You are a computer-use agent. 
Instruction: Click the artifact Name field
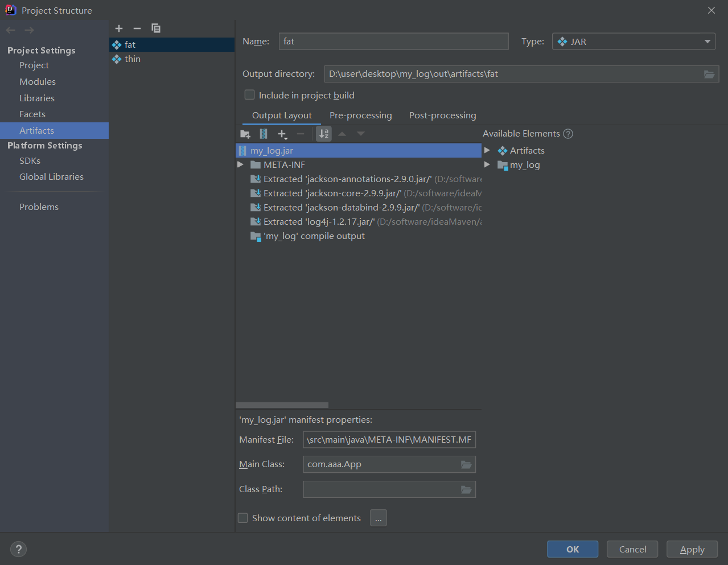pos(393,42)
